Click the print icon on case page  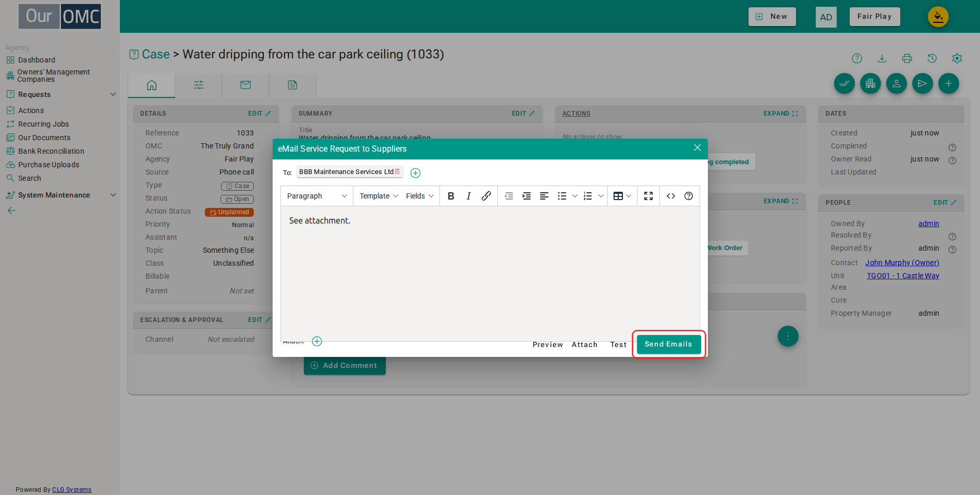(x=907, y=58)
